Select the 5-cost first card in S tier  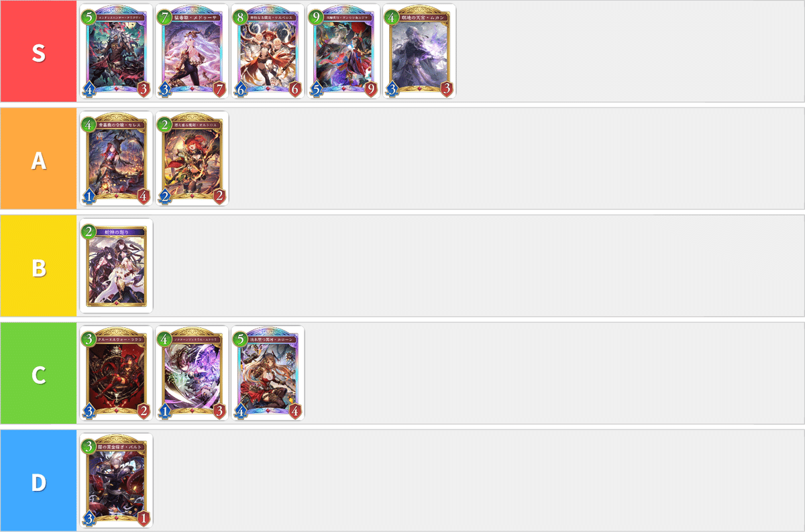(116, 52)
